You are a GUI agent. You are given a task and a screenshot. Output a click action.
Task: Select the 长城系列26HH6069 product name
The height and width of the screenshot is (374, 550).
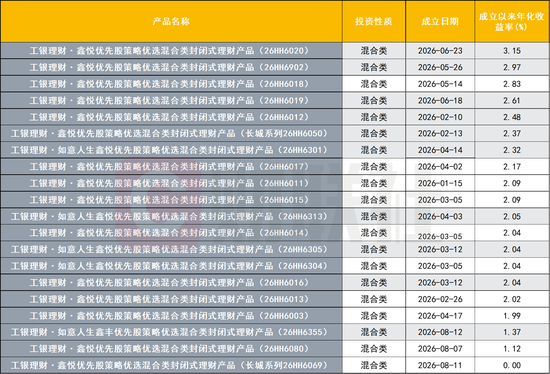[x=169, y=366]
